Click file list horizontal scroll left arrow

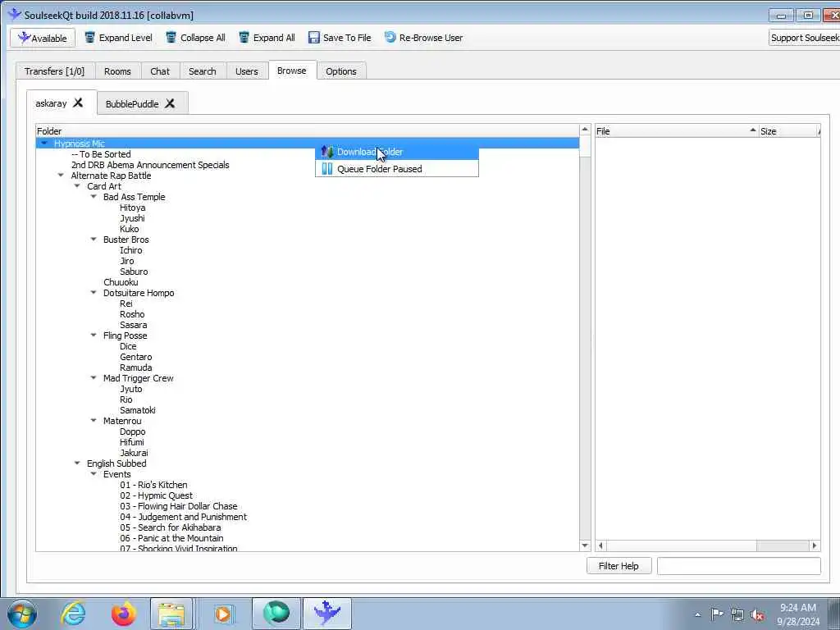point(600,546)
